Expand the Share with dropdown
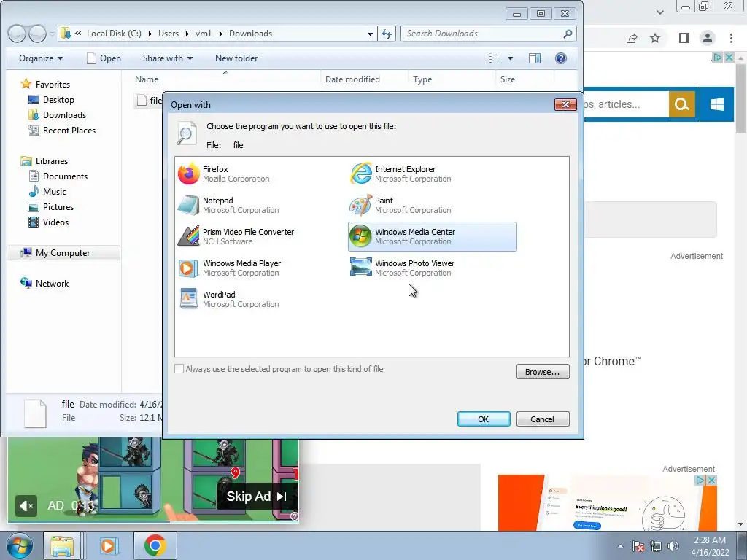The width and height of the screenshot is (747, 560). click(168, 58)
